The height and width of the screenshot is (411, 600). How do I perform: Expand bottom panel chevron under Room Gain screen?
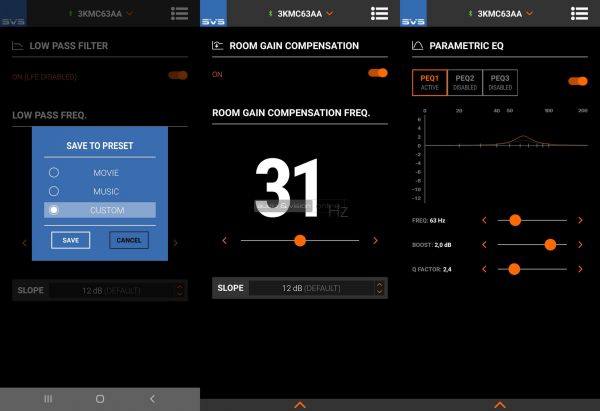tap(299, 405)
